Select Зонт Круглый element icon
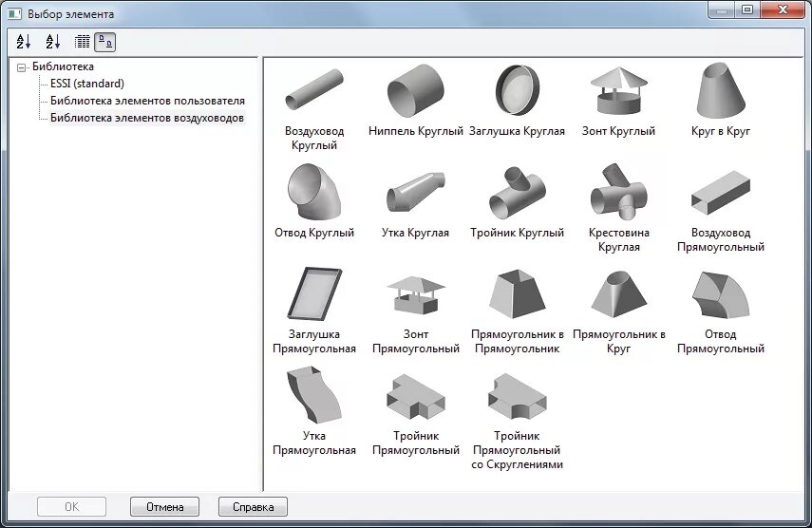The width and height of the screenshot is (812, 528). pyautogui.click(x=618, y=90)
